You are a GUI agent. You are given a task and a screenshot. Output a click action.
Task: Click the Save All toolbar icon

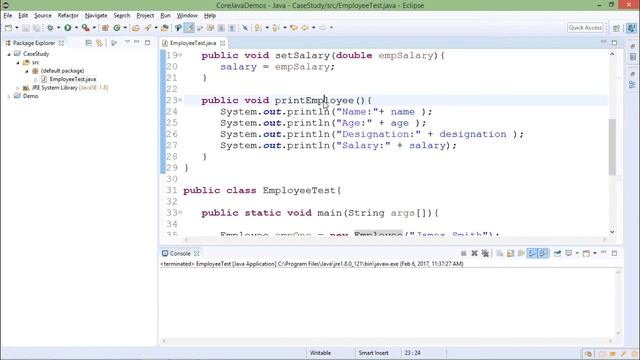click(37, 28)
